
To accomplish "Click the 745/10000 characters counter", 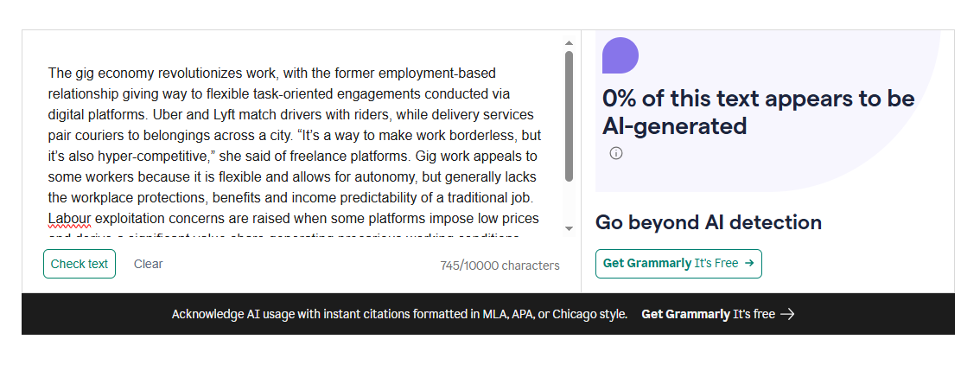I will coord(500,266).
